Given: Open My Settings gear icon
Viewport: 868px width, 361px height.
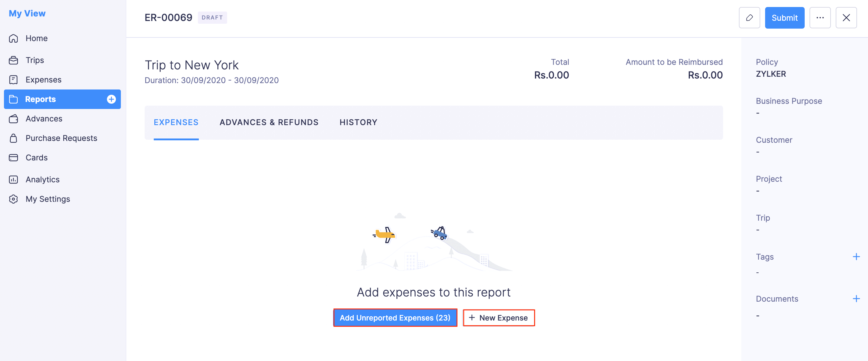Looking at the screenshot, I should 13,199.
